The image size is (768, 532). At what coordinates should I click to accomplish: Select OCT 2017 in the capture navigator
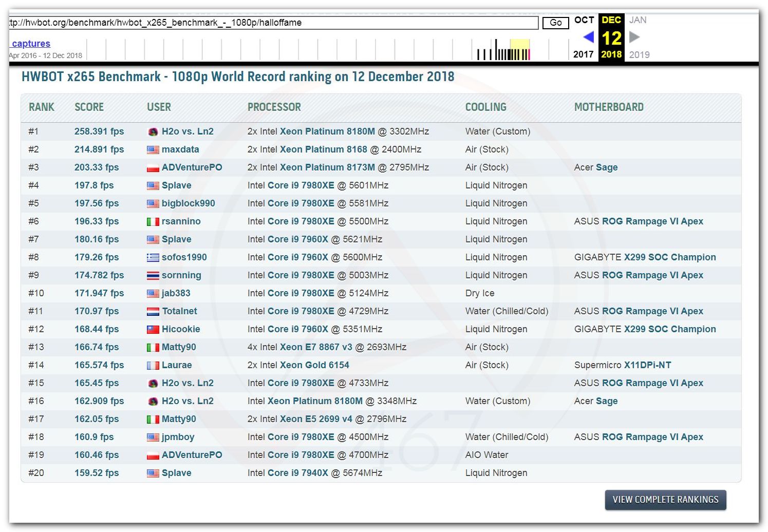(x=584, y=37)
